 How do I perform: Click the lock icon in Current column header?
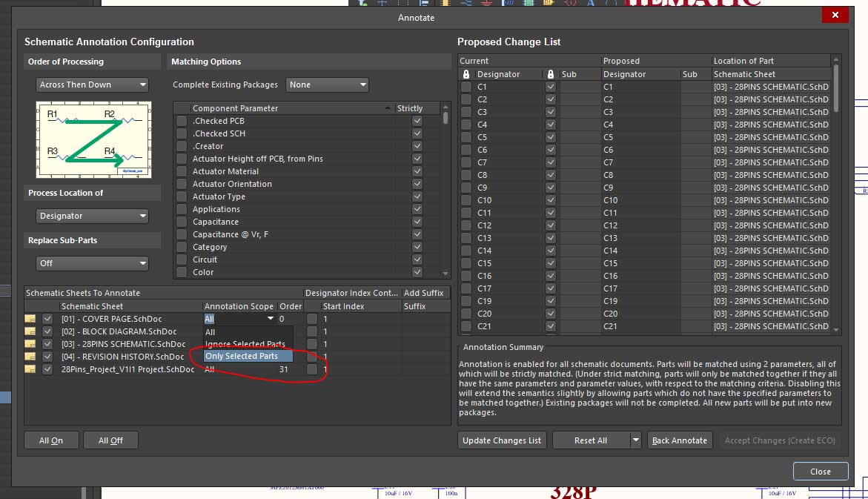pos(466,74)
